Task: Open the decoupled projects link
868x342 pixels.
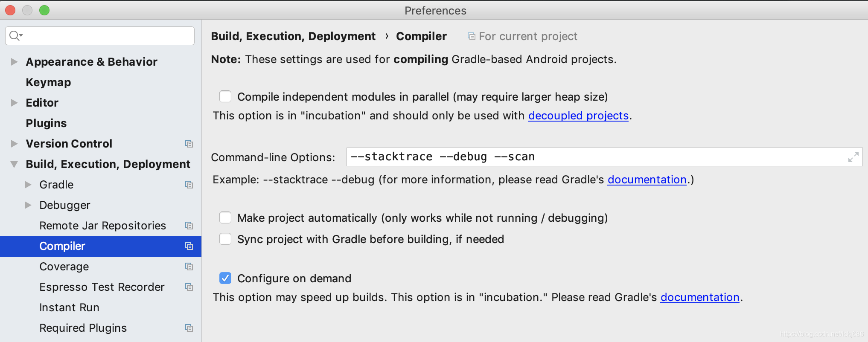Action: 578,116
